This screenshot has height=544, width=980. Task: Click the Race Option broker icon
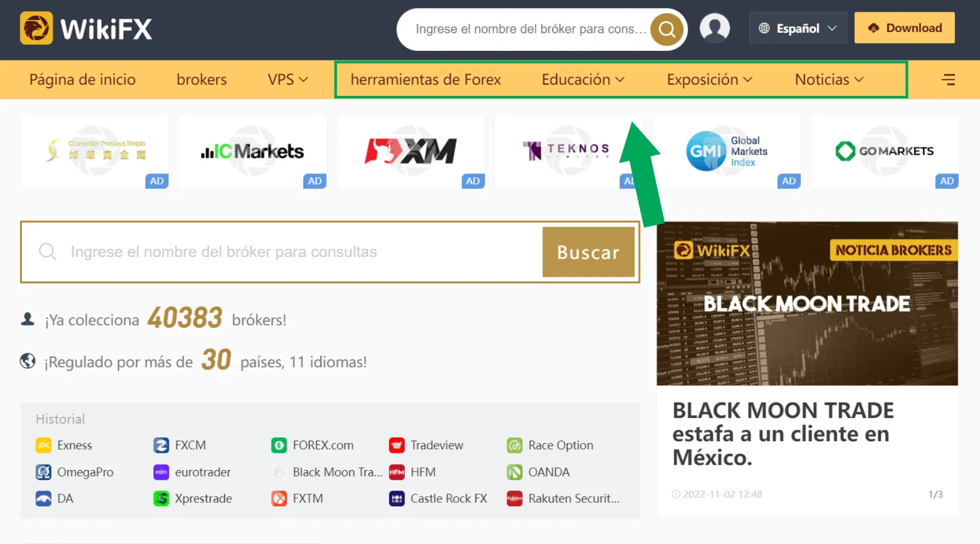click(x=515, y=445)
